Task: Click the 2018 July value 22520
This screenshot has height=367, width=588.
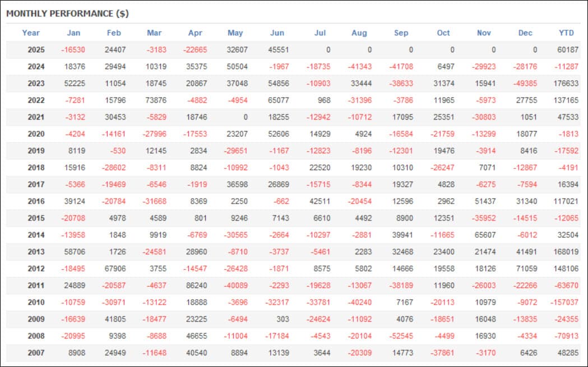Action: 320,168
